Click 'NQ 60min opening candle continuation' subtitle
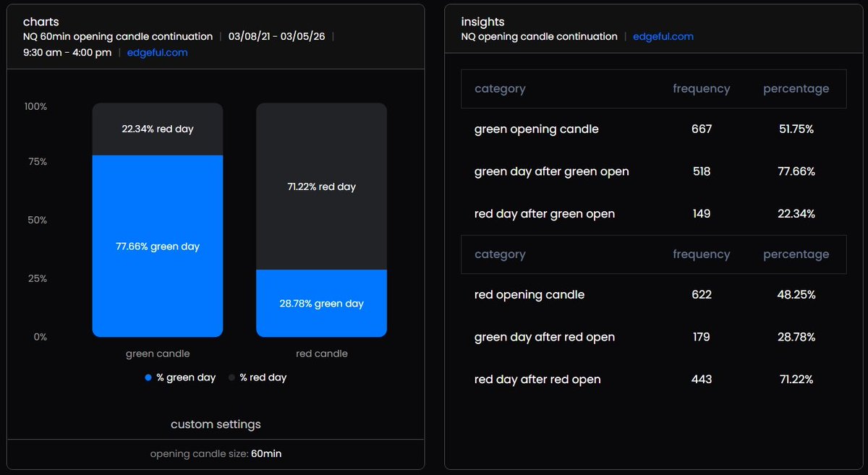 119,36
